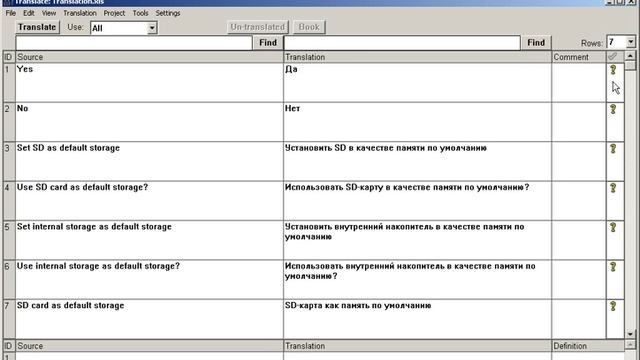Select source cell 'Yes'
Screen dimensions: 640x360
coord(149,82)
